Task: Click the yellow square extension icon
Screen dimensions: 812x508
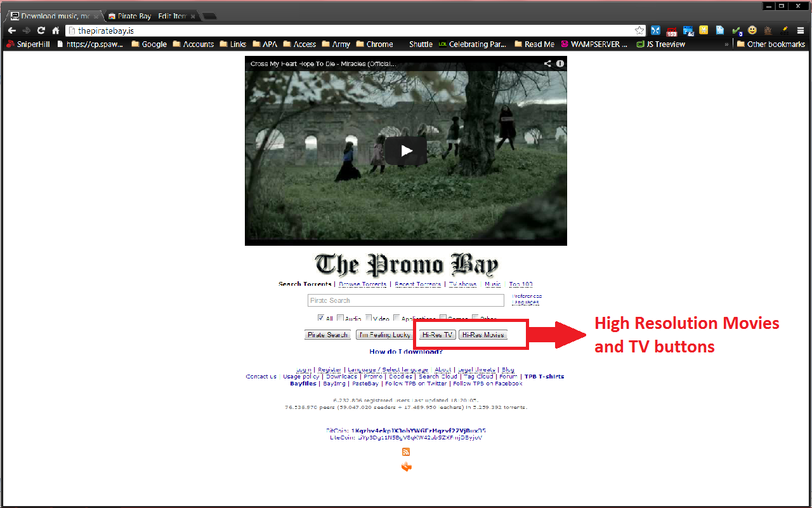Action: pos(704,30)
